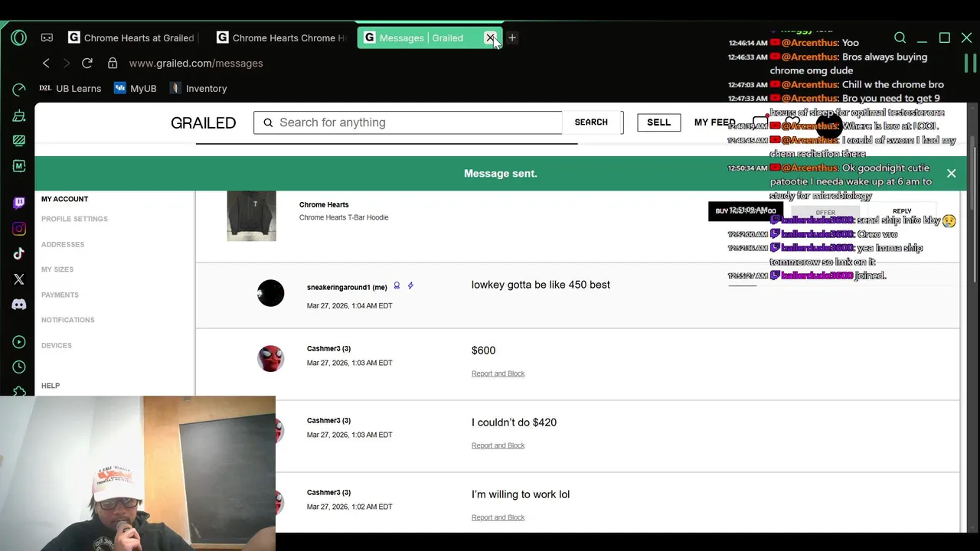Click sneakeringaround1 black avatar
The image size is (980, 551).
point(270,293)
